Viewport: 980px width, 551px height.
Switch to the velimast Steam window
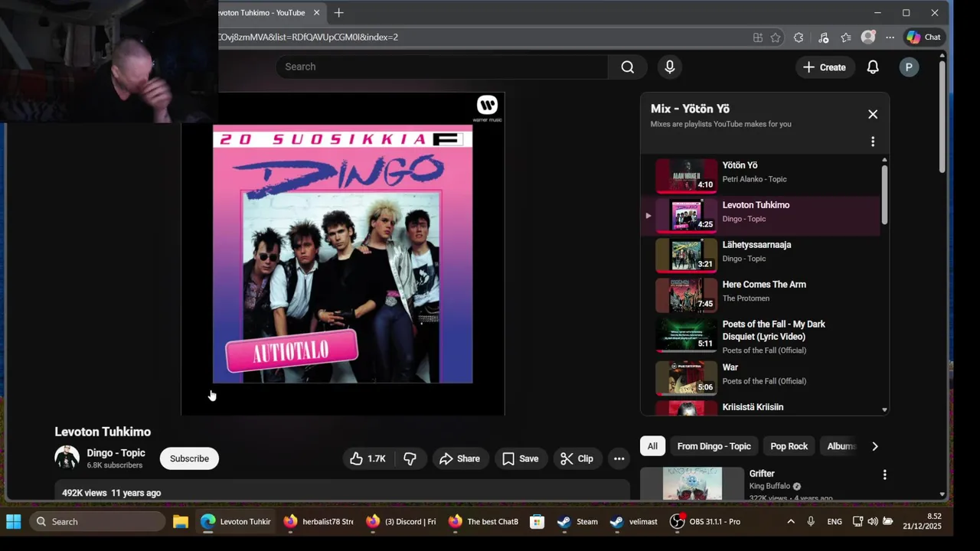[633, 522]
